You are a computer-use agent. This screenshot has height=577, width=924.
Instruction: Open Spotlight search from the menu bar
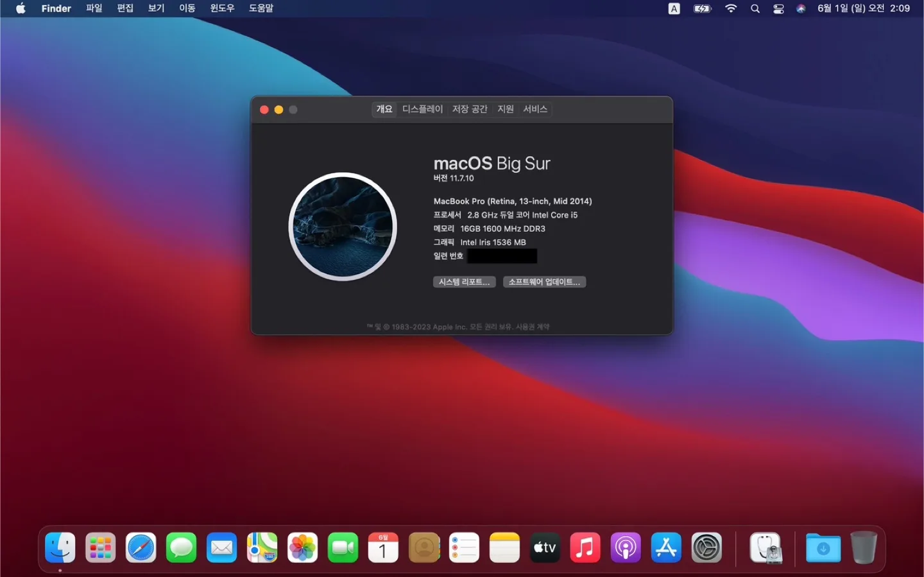(755, 8)
